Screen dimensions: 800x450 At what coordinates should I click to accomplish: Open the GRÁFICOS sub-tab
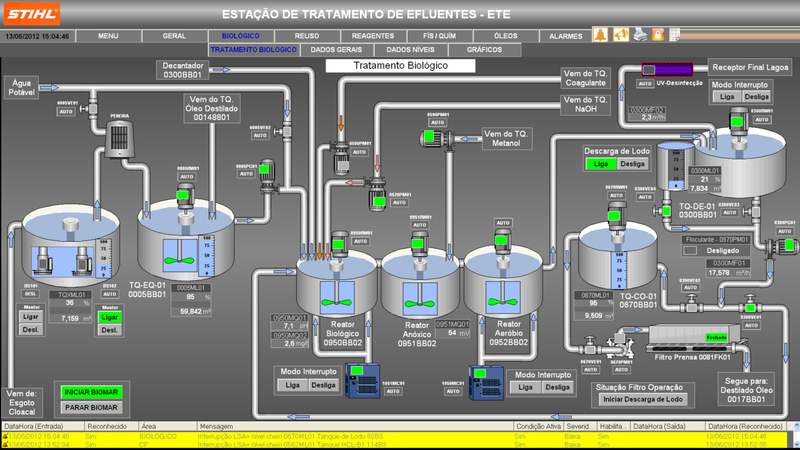tap(484, 50)
